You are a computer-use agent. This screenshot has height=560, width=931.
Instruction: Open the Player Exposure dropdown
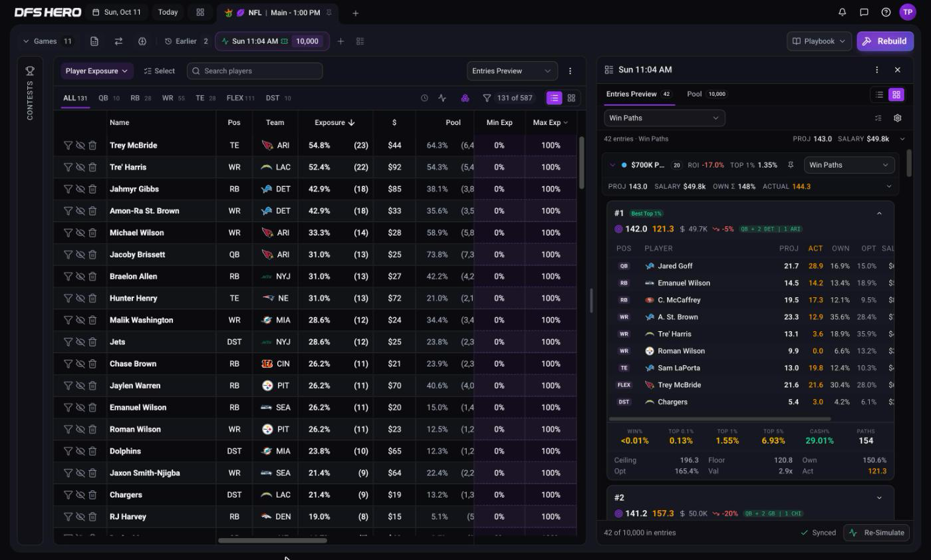pyautogui.click(x=97, y=70)
